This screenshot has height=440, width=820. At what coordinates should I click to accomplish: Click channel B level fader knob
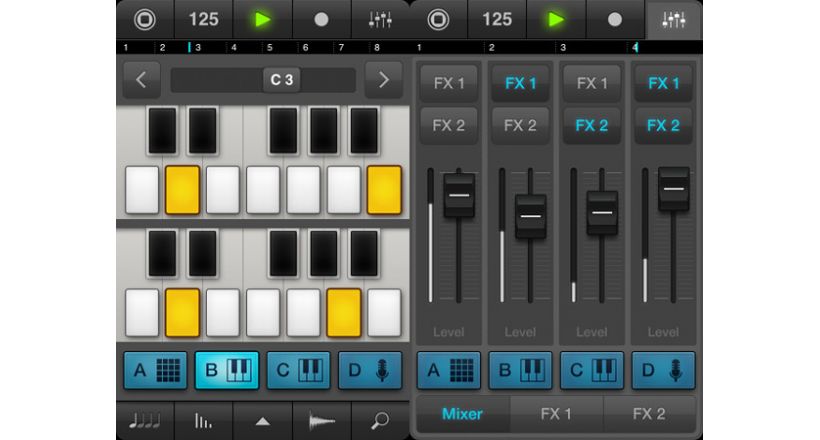(x=531, y=216)
